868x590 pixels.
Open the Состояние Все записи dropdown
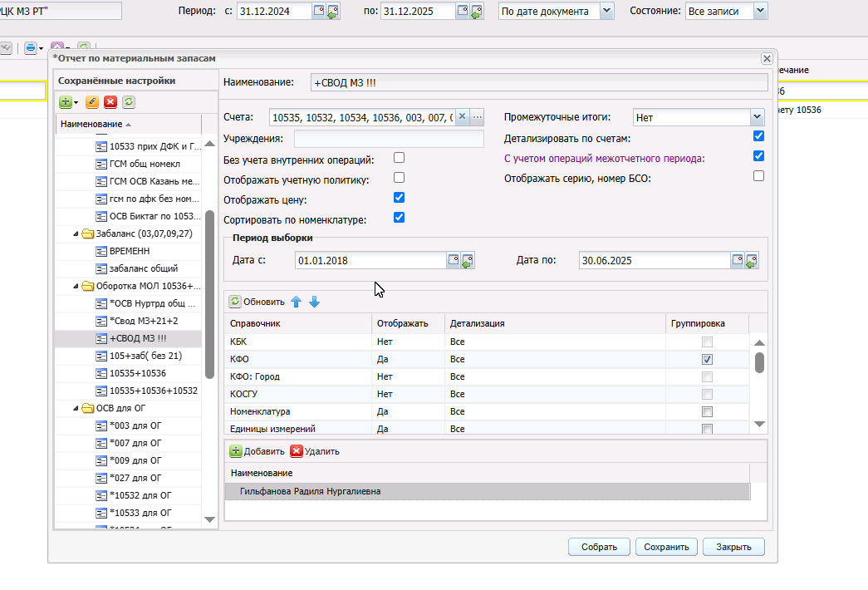(760, 11)
